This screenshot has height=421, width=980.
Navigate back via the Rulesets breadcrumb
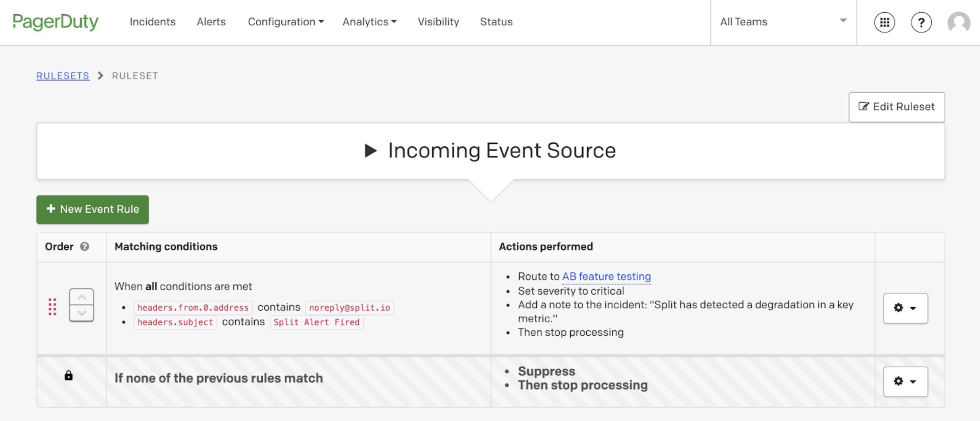point(63,76)
